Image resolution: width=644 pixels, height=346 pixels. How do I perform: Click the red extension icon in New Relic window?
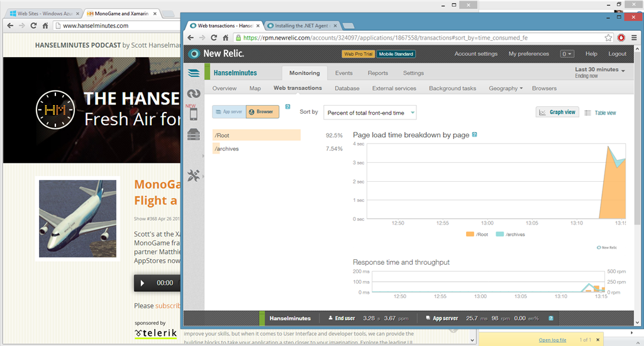pyautogui.click(x=621, y=38)
